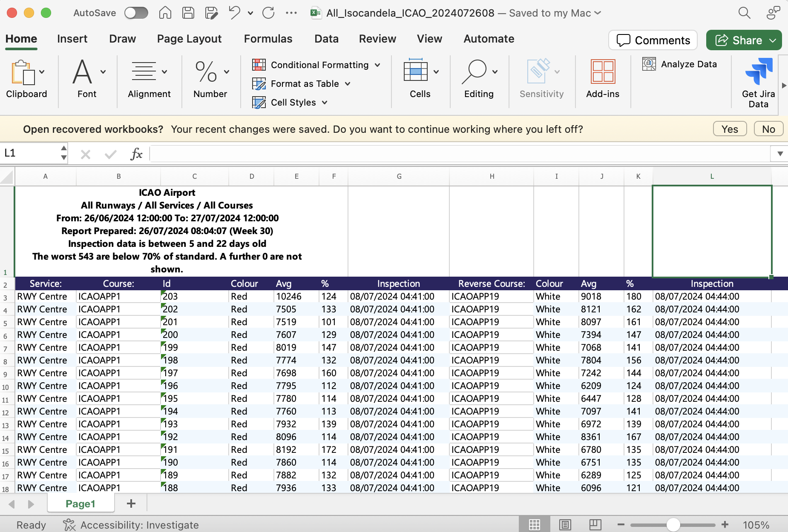Viewport: 788px width, 532px height.
Task: Open the Comments panel
Action: point(653,40)
